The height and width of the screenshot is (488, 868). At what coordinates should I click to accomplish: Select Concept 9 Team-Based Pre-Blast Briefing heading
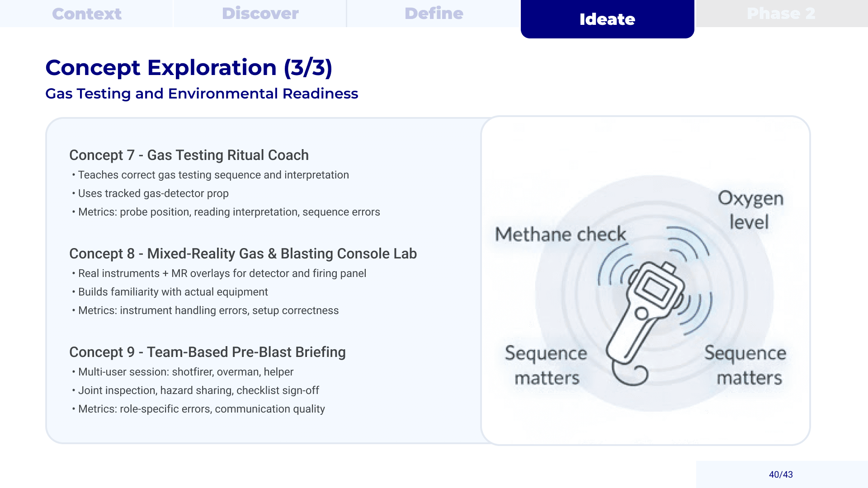pyautogui.click(x=207, y=352)
